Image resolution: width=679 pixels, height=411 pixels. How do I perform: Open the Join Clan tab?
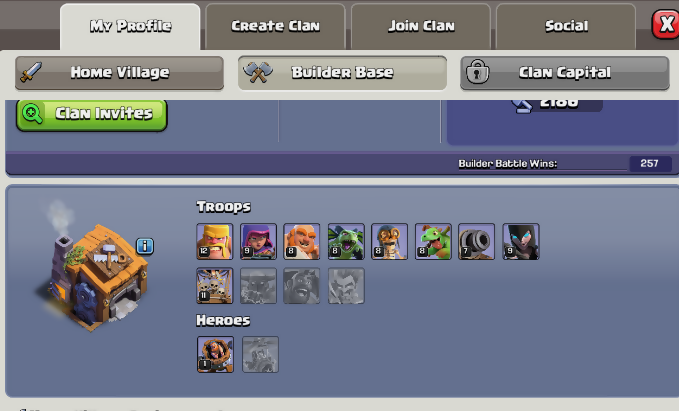(x=421, y=26)
